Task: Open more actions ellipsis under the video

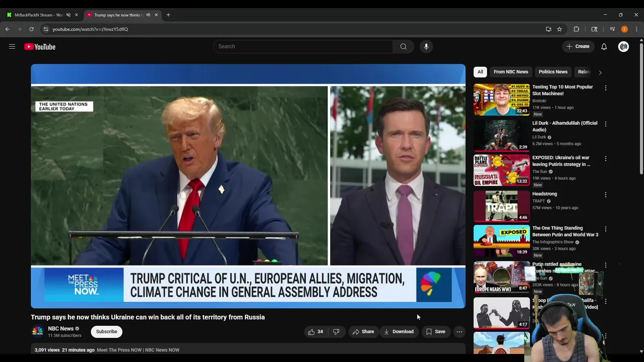Action: click(x=459, y=332)
